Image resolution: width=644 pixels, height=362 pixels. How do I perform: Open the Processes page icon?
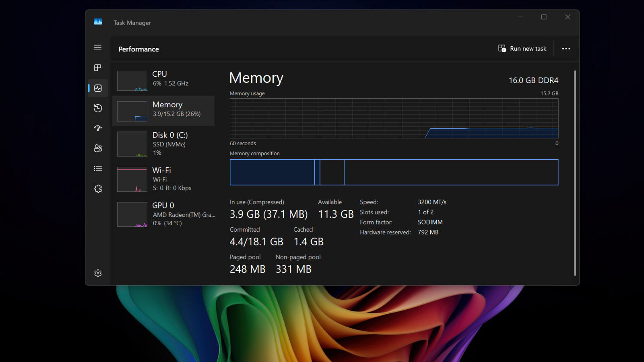[97, 68]
